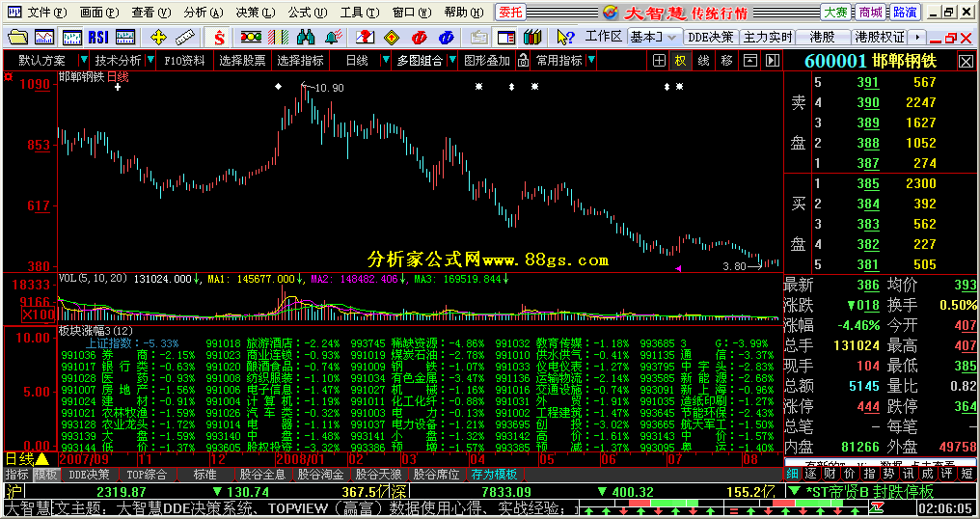The width and height of the screenshot is (980, 519).
Task: Open the 常用指标 dropdown arrow
Action: tap(591, 61)
